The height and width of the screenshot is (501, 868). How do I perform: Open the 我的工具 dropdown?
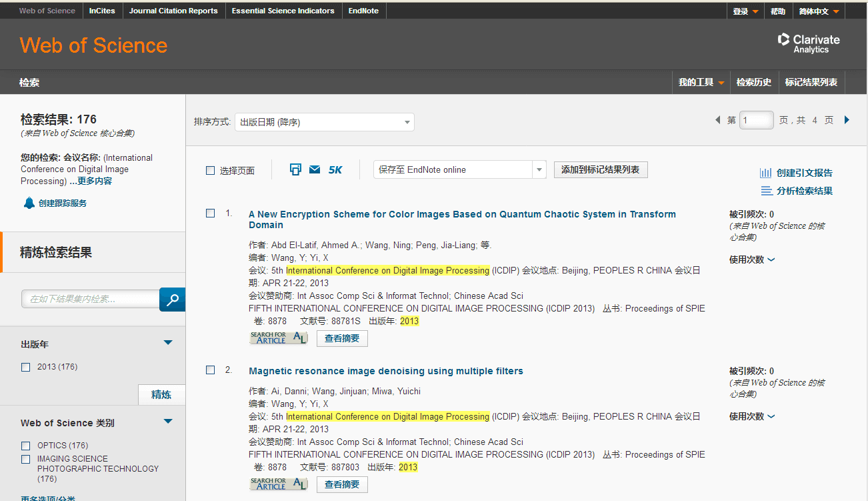(701, 82)
